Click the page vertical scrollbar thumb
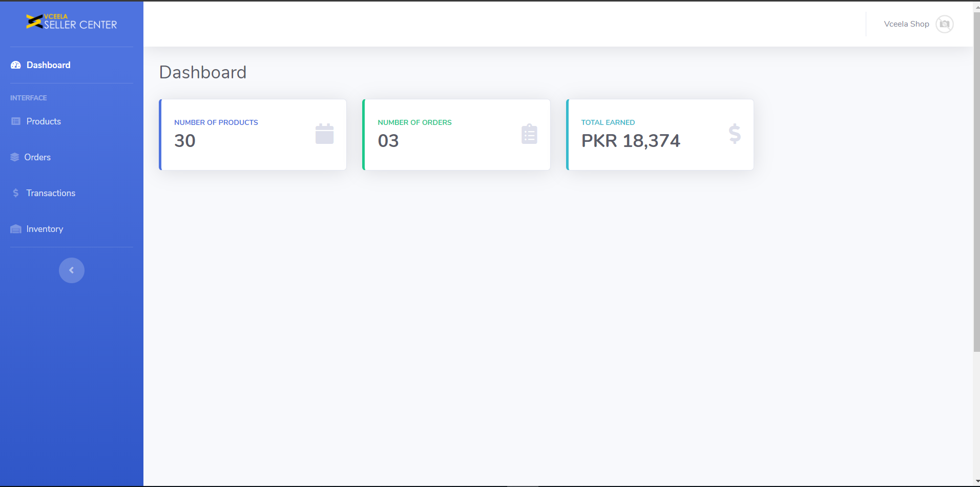The height and width of the screenshot is (487, 980). 976,179
